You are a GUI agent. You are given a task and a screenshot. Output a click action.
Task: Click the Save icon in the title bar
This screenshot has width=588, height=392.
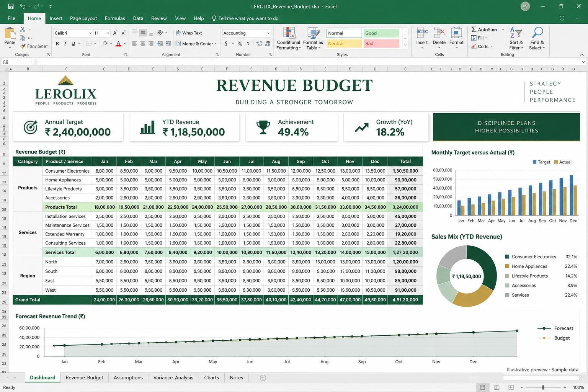coord(11,6)
